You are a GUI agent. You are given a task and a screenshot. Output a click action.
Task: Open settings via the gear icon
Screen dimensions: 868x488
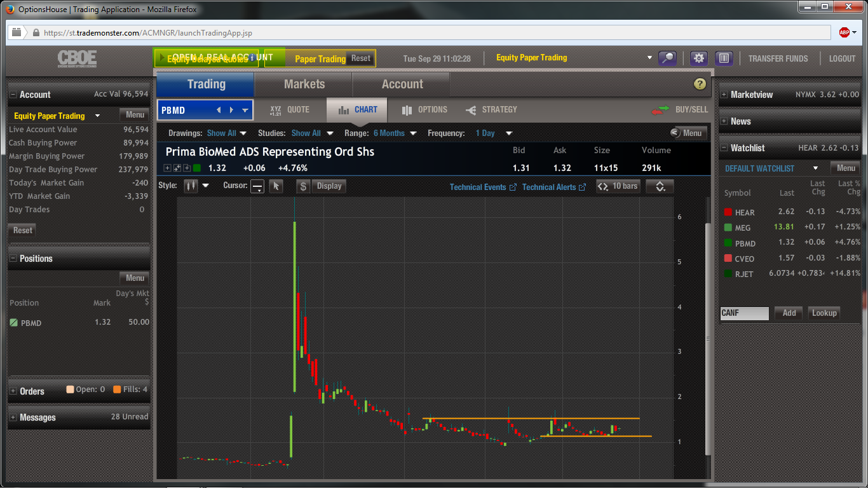(699, 58)
